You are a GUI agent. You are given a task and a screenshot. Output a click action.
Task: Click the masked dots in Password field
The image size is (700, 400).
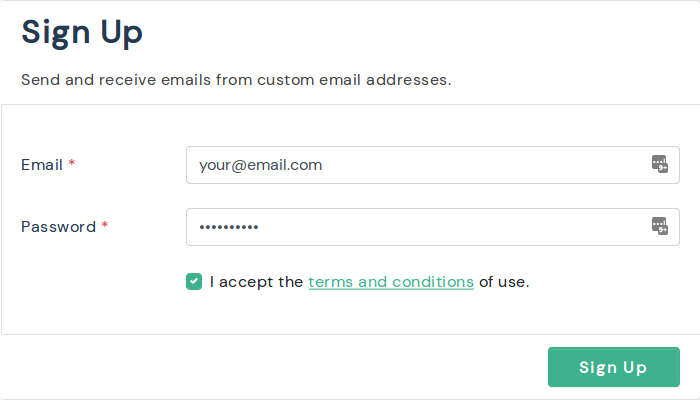click(229, 228)
